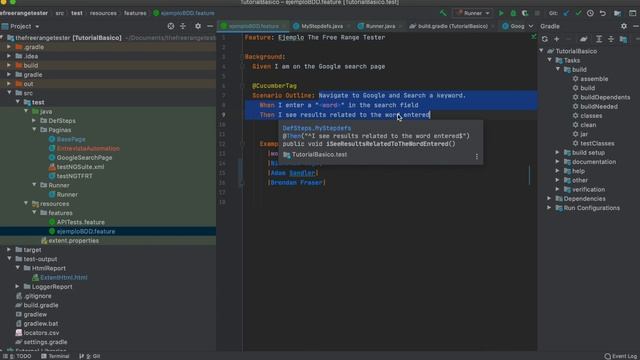This screenshot has width=640, height=360.
Task: Open popup more options three-dot menu
Action: click(477, 156)
